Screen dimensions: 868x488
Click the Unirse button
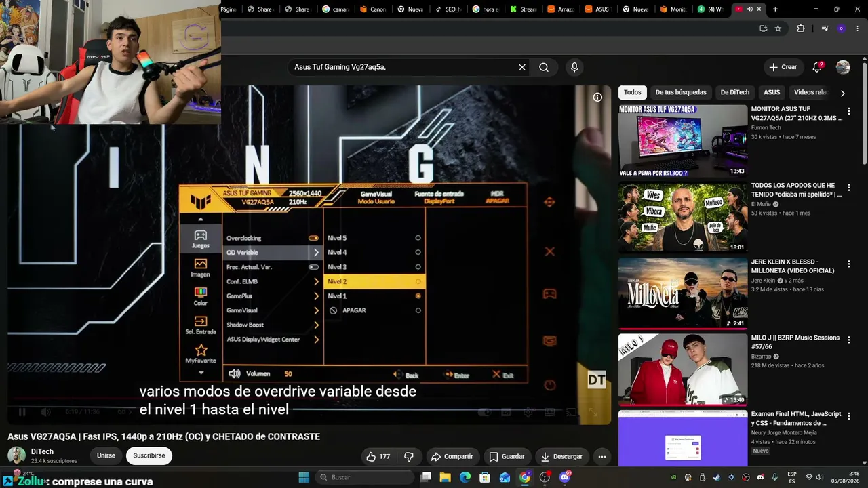(106, 455)
